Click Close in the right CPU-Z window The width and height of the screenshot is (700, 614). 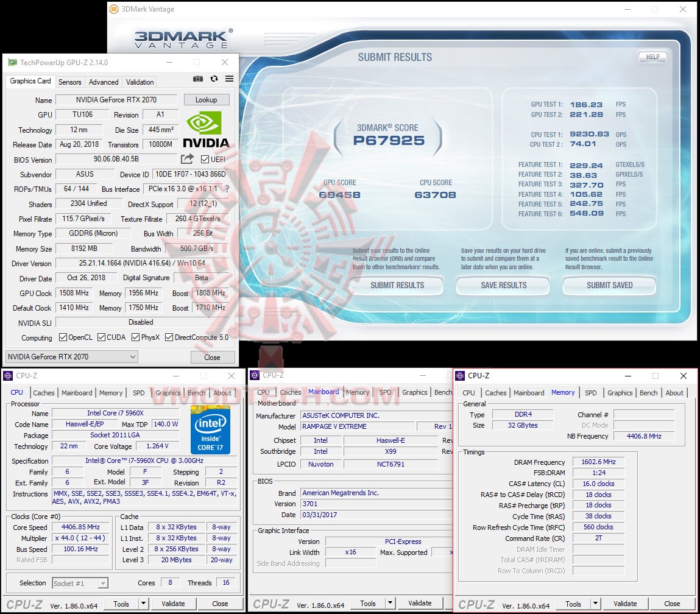(672, 604)
